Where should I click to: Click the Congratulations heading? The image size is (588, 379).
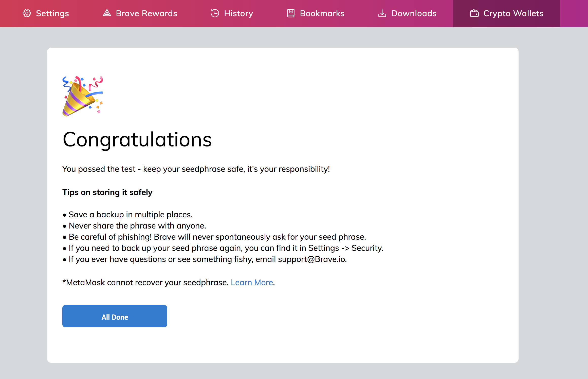point(137,140)
